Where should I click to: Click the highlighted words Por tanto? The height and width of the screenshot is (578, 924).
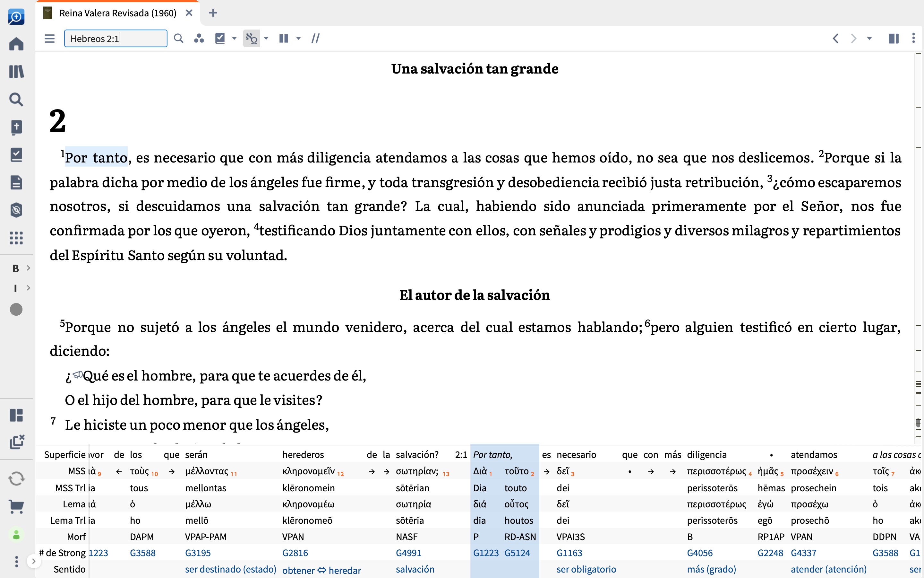tap(96, 157)
